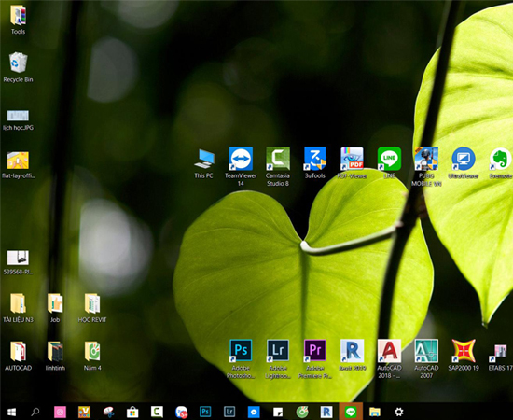Open Cốc Cốc browser from taskbar

coord(302,412)
